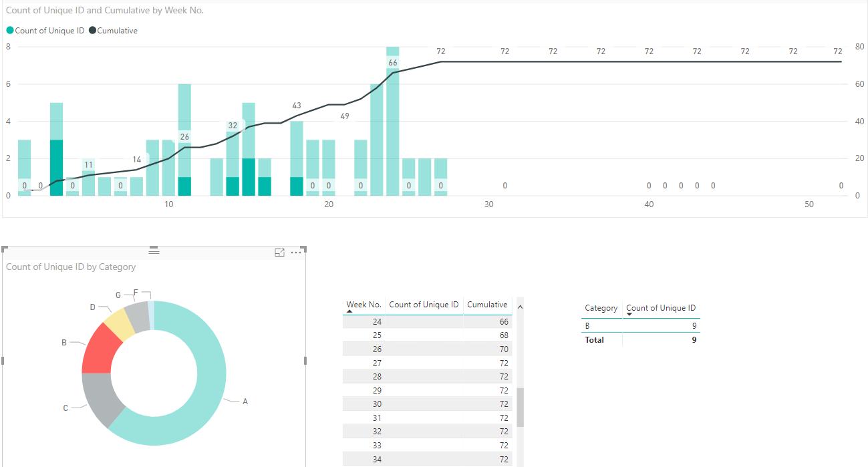The height and width of the screenshot is (467, 868).
Task: Click sort arrow under Week No. header
Action: [x=349, y=311]
